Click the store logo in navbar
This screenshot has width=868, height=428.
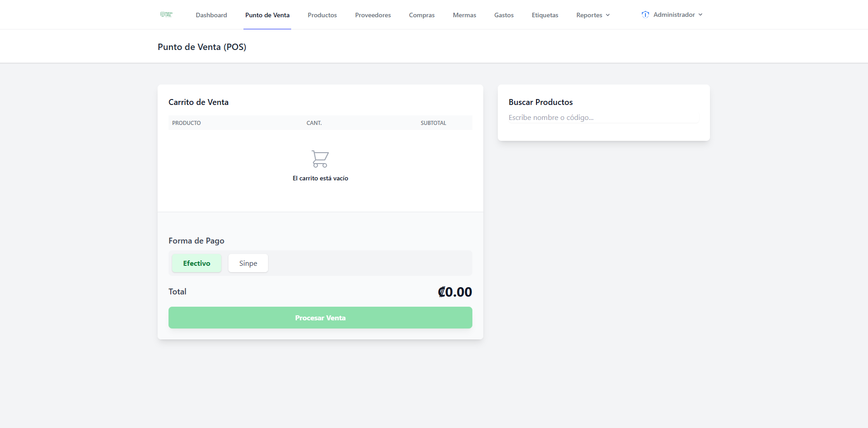click(166, 15)
